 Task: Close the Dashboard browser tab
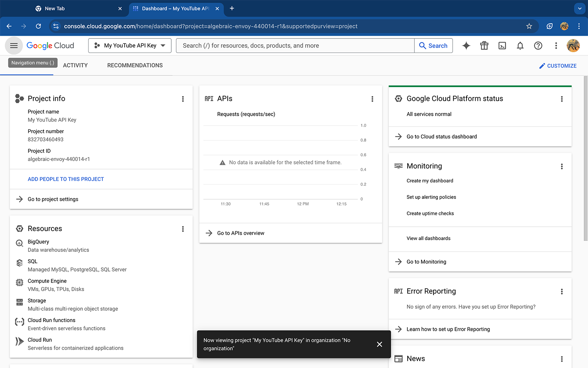point(217,9)
